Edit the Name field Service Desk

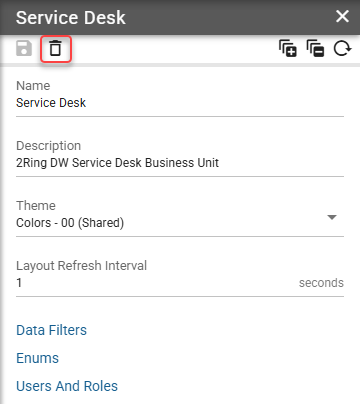coord(180,103)
